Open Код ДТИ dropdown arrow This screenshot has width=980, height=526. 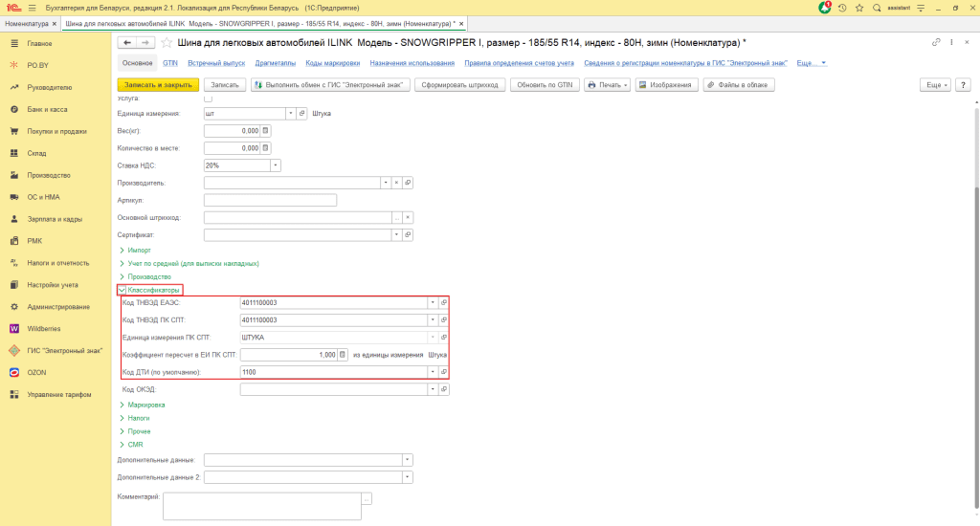click(433, 372)
